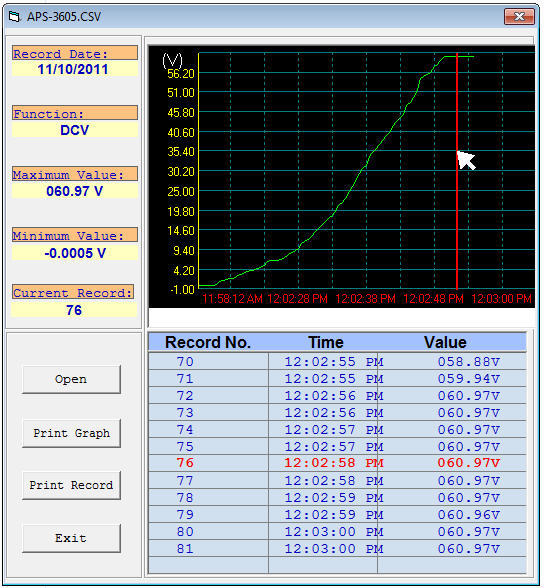544x588 pixels.
Task: Click the Value column header
Action: pos(445,342)
